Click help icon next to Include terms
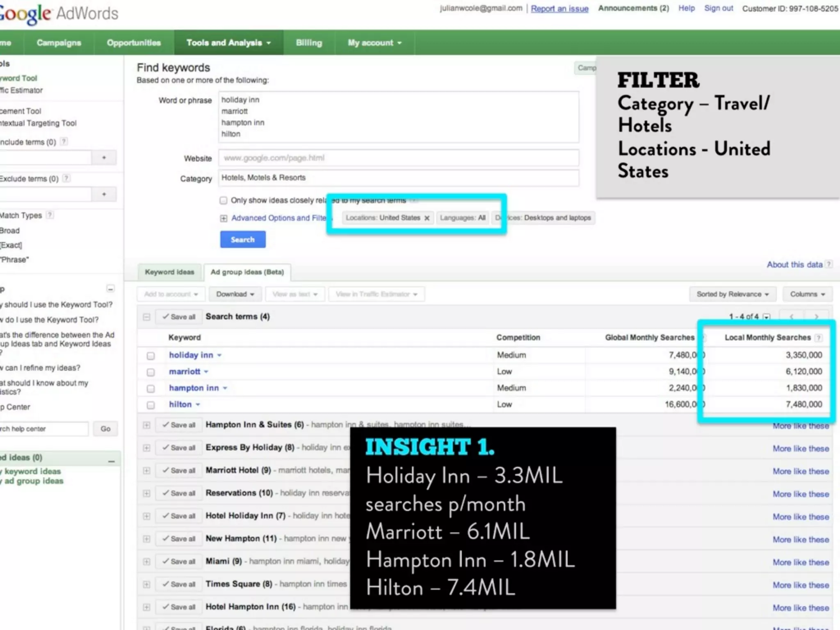840x630 pixels. (64, 142)
